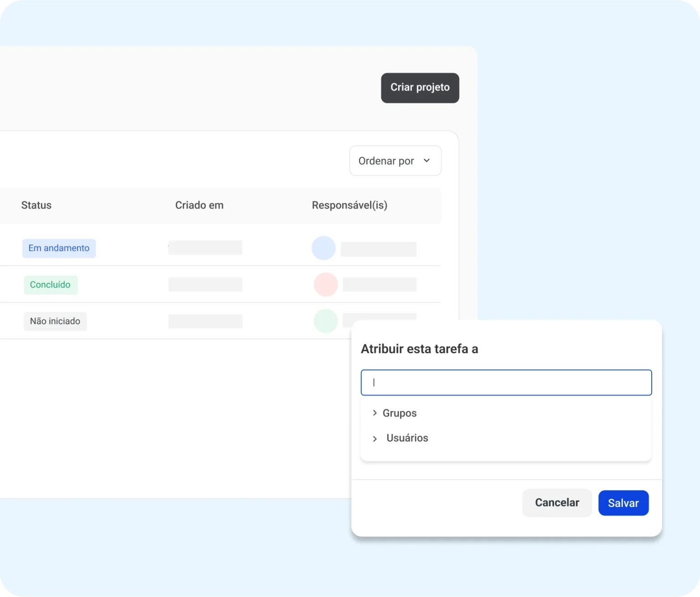The width and height of the screenshot is (700, 597).
Task: Click the Criar projeto button
Action: [x=420, y=88]
